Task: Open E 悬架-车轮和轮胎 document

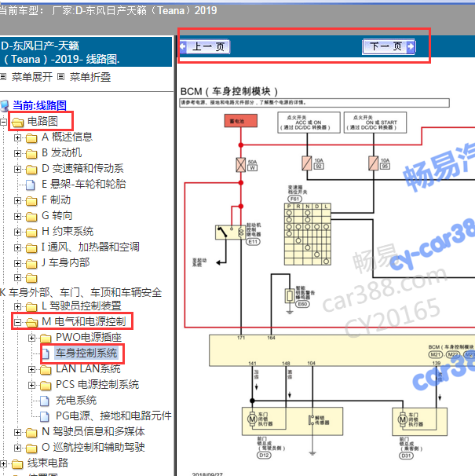Action: point(84,185)
